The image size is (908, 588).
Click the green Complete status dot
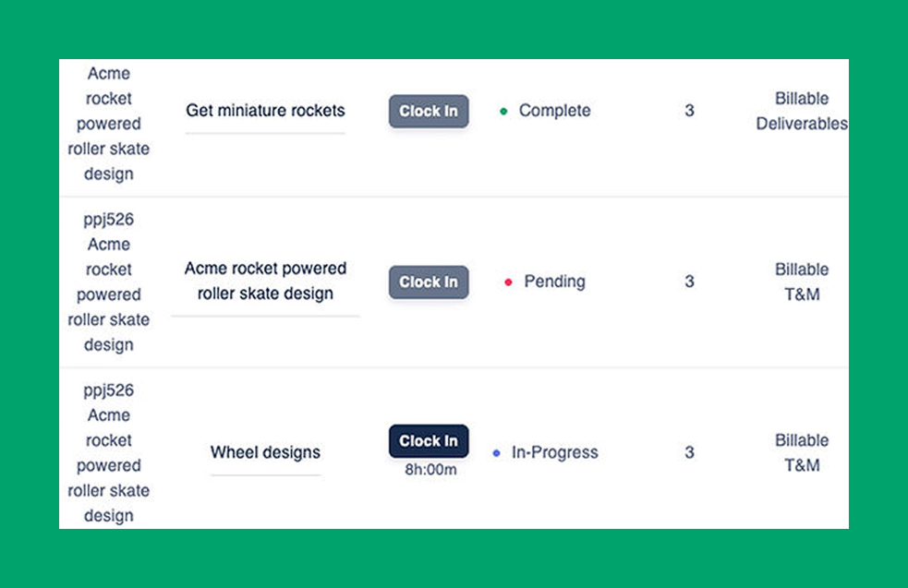point(503,112)
